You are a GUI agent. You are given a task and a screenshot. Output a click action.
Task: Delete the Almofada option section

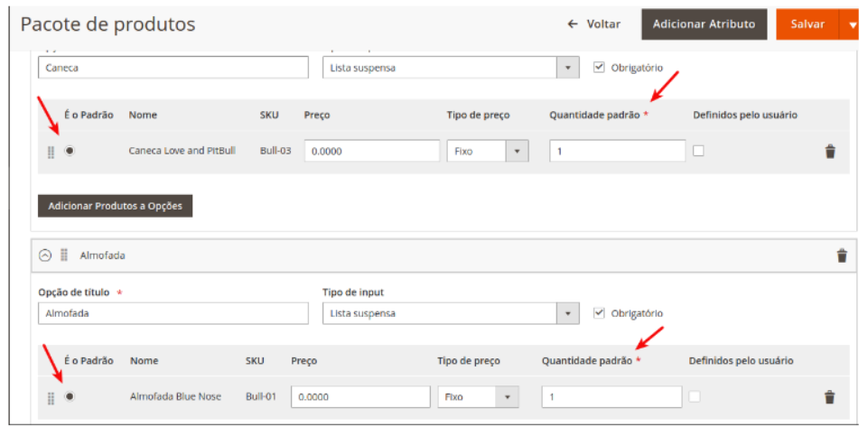tap(842, 255)
